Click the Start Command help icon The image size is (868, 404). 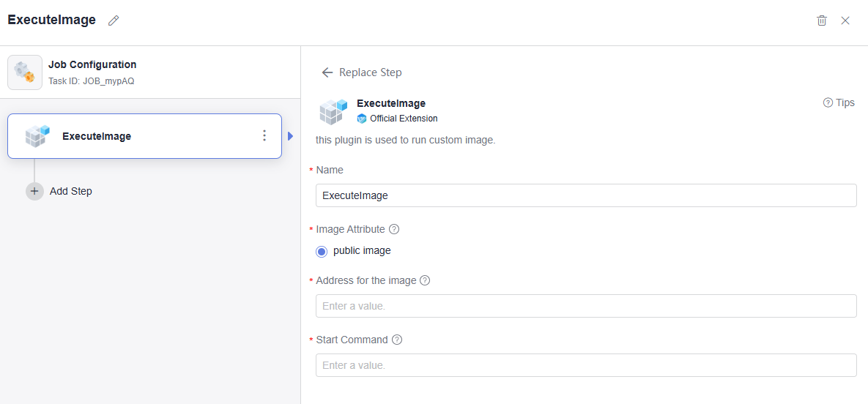pos(397,340)
